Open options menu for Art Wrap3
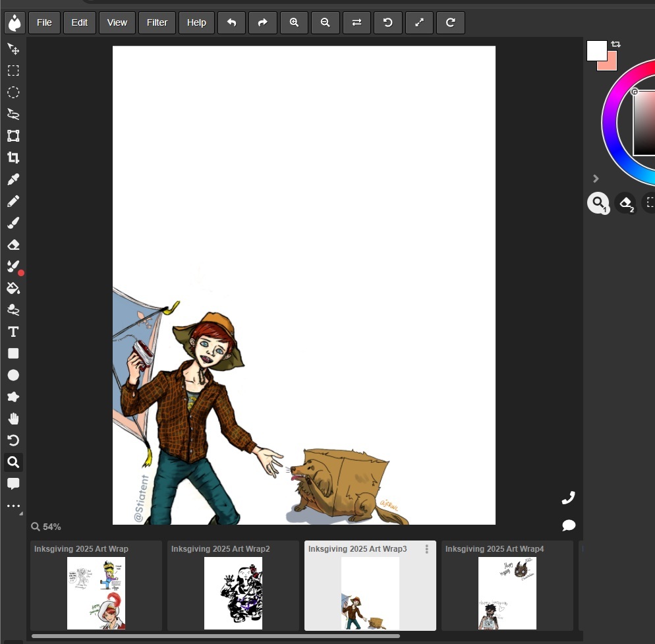The width and height of the screenshot is (655, 644). point(427,549)
